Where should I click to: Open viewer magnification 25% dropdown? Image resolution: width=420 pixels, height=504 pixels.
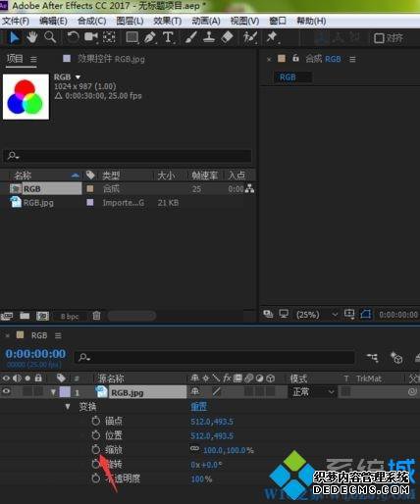coord(317,315)
